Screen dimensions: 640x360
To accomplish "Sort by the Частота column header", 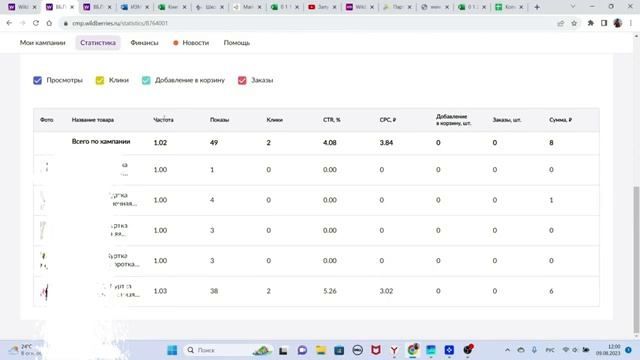I will (x=163, y=120).
